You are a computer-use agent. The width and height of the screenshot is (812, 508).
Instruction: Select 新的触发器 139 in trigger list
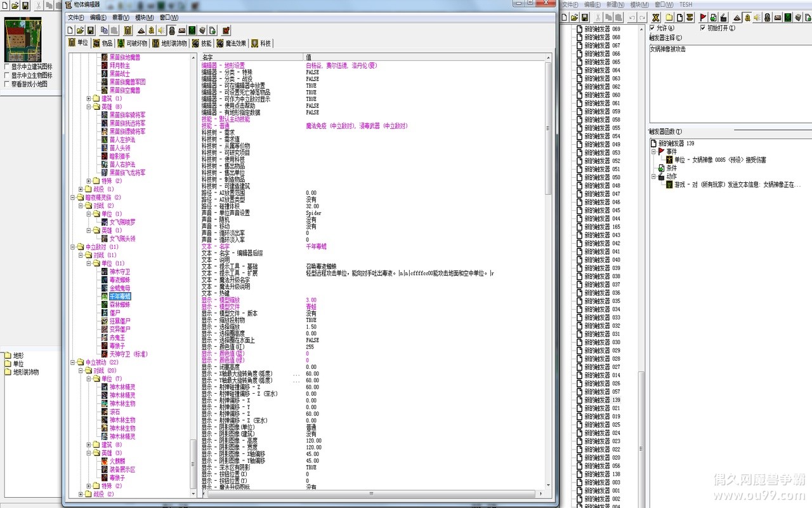(x=602, y=401)
